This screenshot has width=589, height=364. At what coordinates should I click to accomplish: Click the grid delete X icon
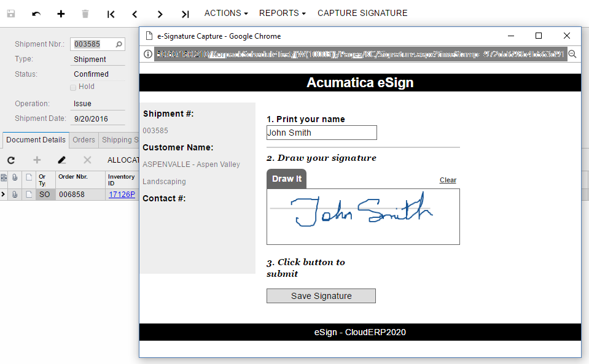87,160
